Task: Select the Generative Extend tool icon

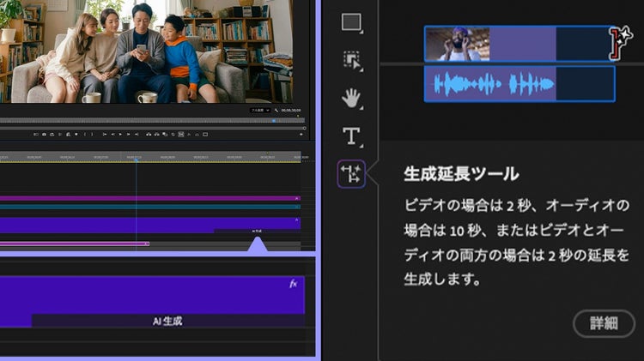Action: (351, 174)
